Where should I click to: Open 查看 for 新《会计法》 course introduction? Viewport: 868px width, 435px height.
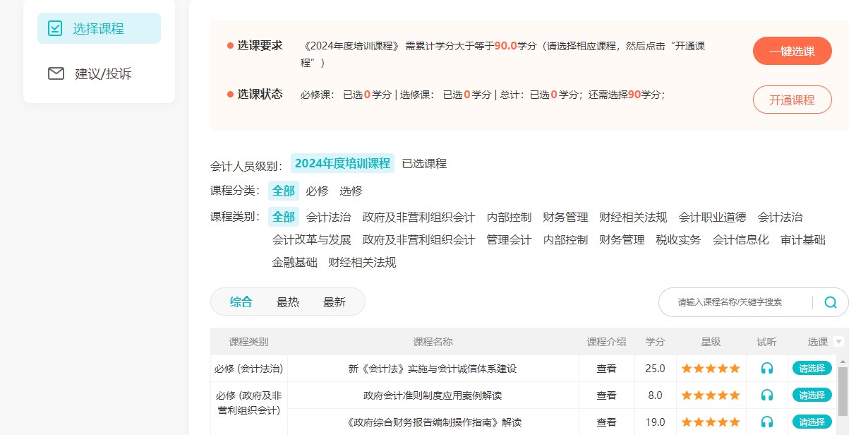606,368
